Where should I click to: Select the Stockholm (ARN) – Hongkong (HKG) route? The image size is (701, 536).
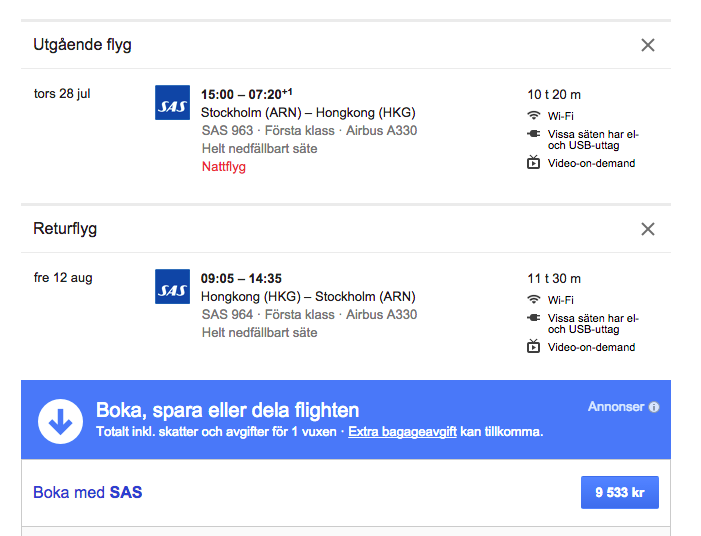[308, 112]
